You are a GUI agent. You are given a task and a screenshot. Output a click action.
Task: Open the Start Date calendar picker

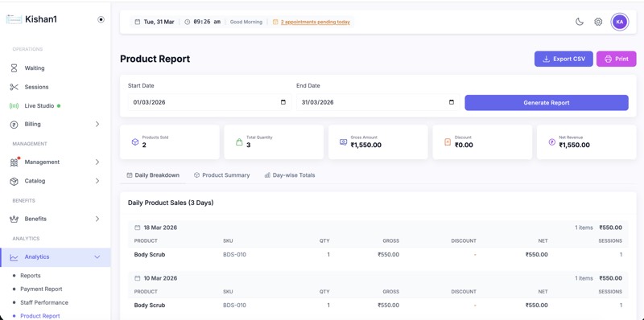tap(283, 102)
